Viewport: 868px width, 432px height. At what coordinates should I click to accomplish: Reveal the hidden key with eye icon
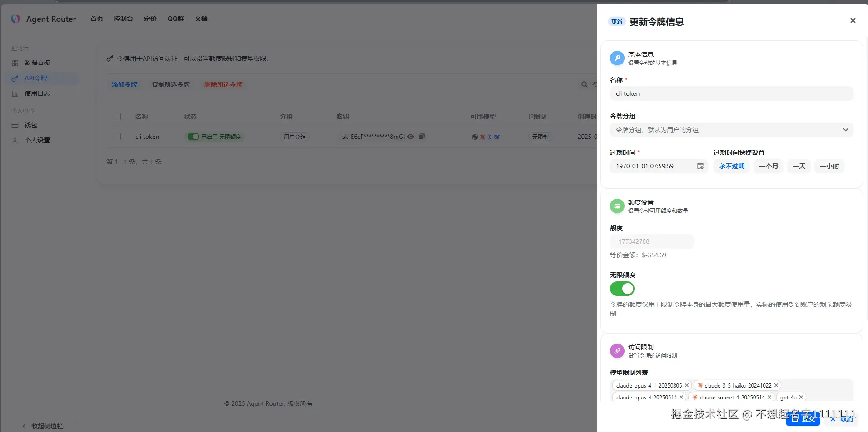pyautogui.click(x=411, y=137)
